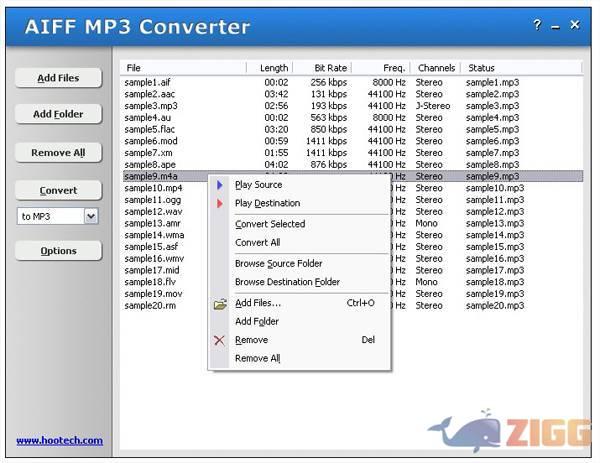Select Browse Source Folder menu entry
Viewport: 600px width, 463px height.
tap(279, 264)
